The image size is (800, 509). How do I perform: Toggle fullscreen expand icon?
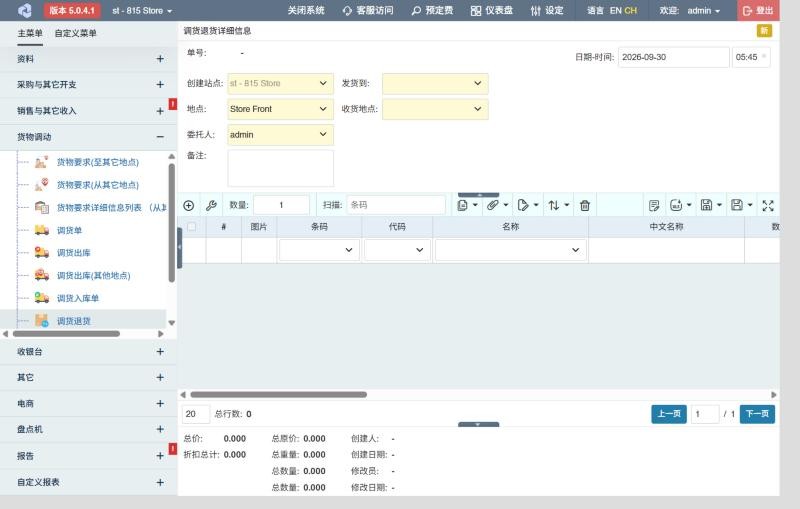(768, 206)
